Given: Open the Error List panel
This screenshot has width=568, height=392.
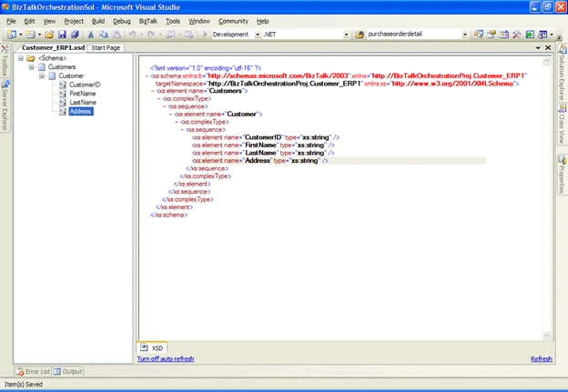Looking at the screenshot, I should pyautogui.click(x=33, y=371).
